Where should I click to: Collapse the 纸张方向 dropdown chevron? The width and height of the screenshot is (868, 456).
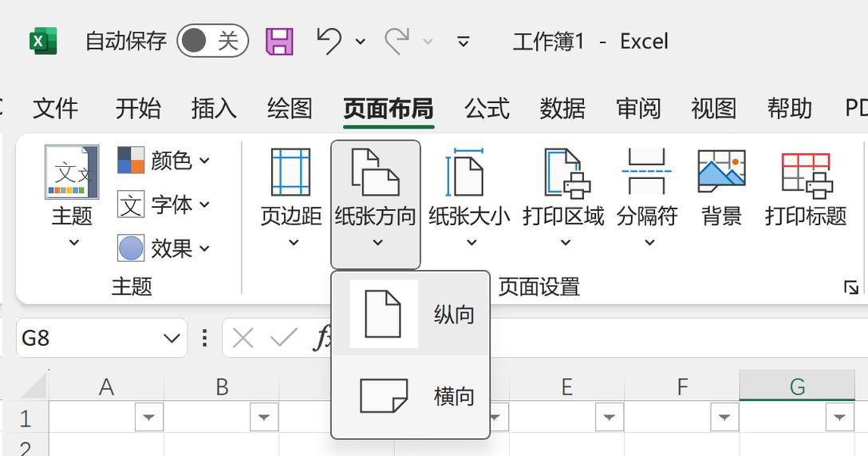(377, 242)
